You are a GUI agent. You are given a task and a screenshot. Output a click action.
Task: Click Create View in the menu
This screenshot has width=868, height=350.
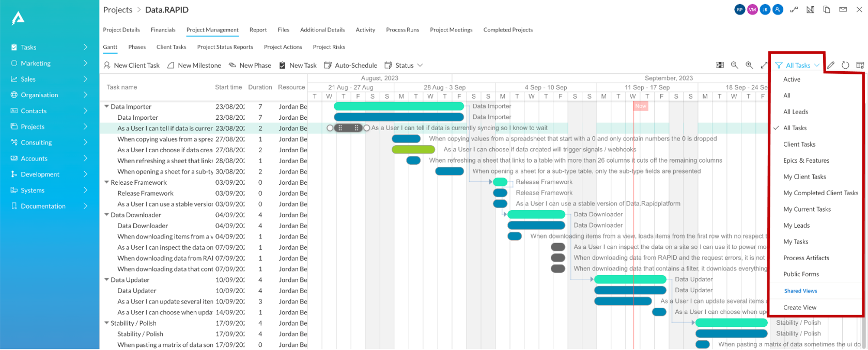point(800,308)
